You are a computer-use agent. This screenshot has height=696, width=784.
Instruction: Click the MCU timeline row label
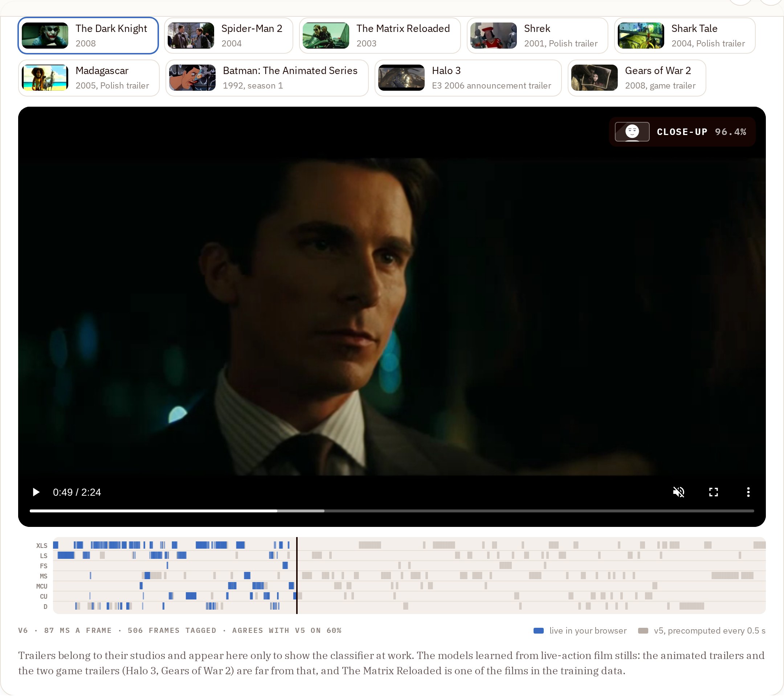tap(42, 587)
